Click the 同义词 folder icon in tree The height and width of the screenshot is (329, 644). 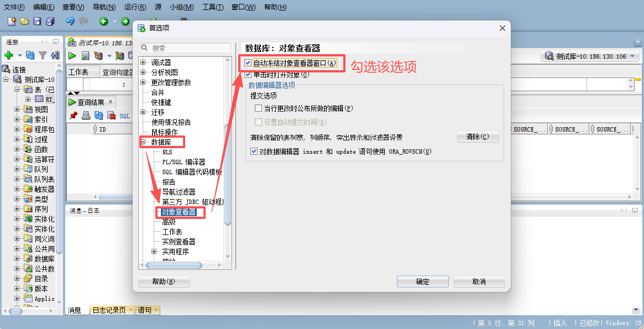(28, 239)
